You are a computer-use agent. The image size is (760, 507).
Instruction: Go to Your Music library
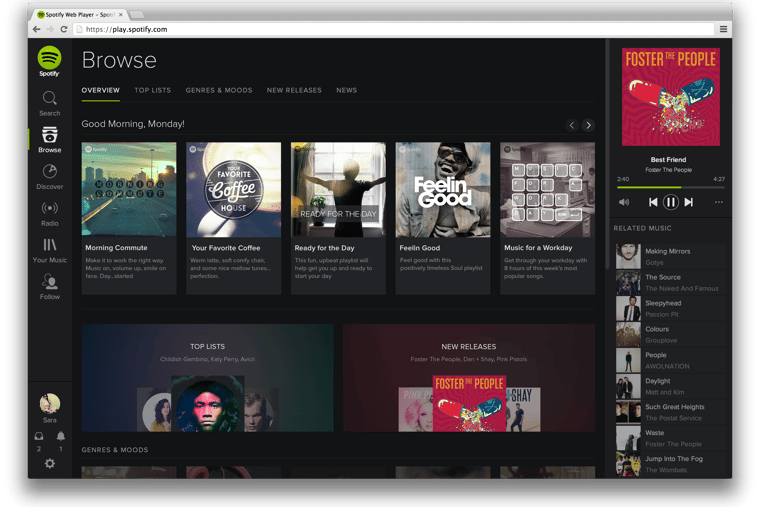click(49, 246)
